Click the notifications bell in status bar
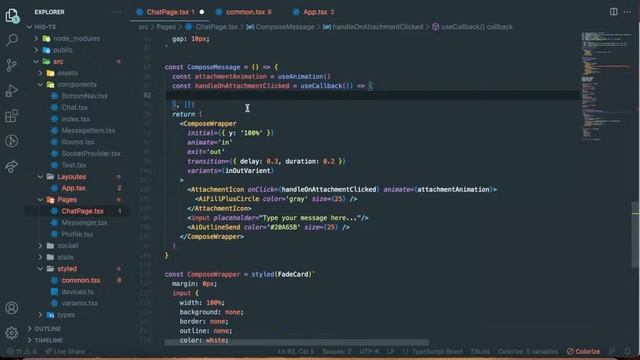 (628, 351)
